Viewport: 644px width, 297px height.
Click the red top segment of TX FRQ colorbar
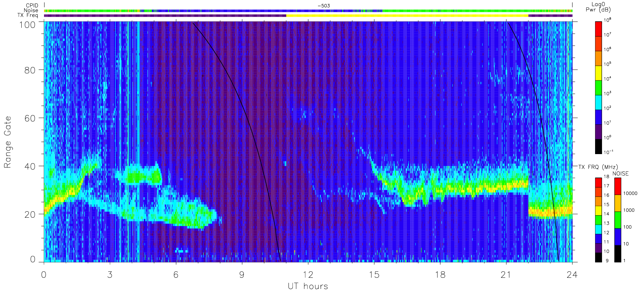(x=598, y=182)
